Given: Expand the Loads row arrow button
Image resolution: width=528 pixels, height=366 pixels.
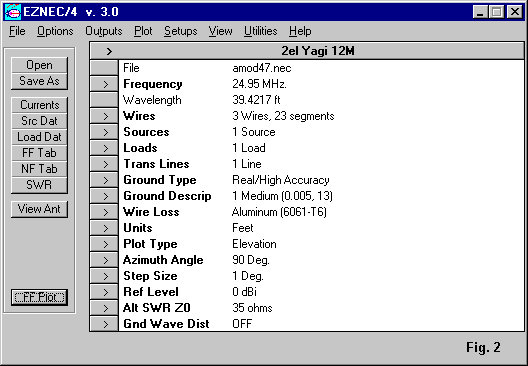Looking at the screenshot, I should (104, 148).
